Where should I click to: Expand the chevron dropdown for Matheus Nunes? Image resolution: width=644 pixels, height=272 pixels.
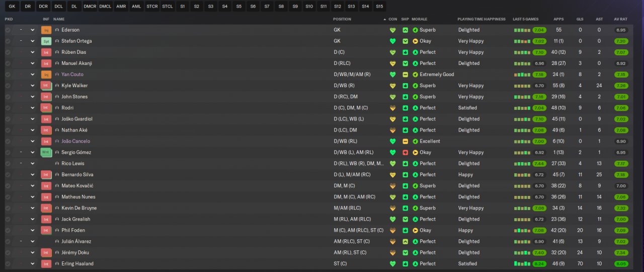(x=33, y=197)
